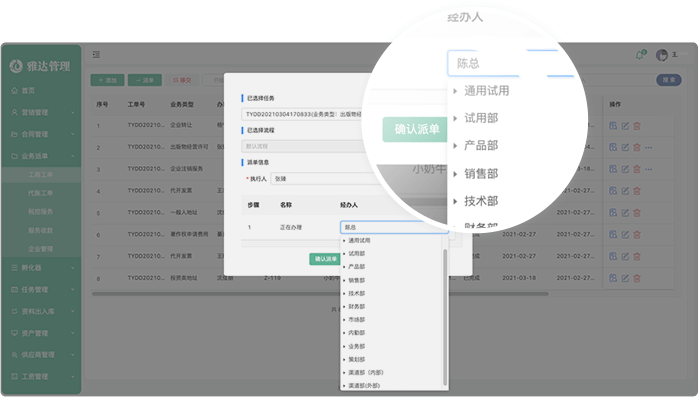Expand 资产管理 sidebar chevron
698x397 pixels.
tap(73, 333)
